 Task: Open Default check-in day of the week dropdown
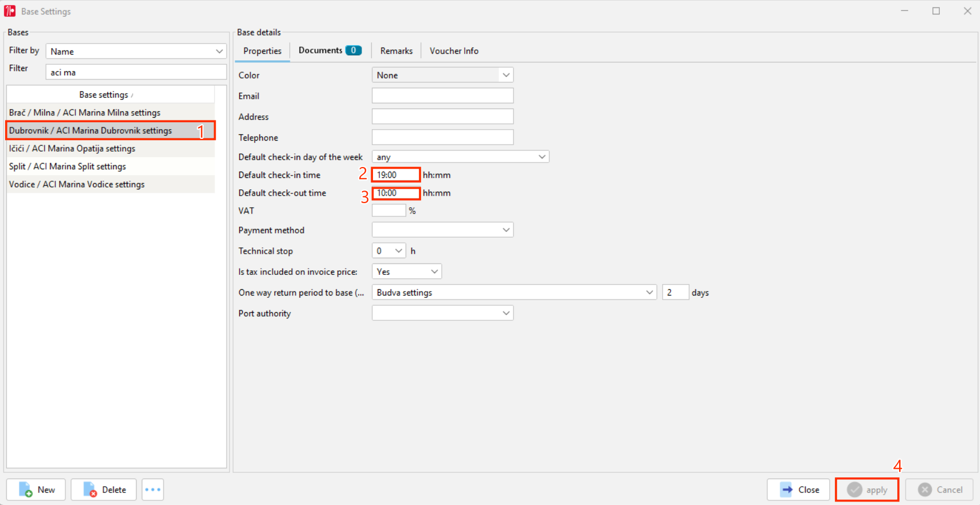tap(460, 157)
